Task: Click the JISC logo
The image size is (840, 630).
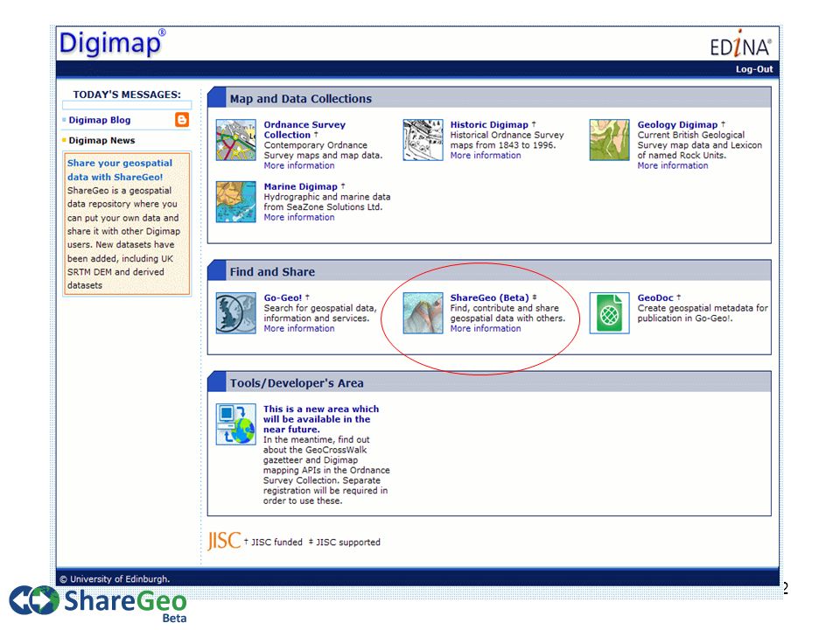Action: (x=224, y=541)
